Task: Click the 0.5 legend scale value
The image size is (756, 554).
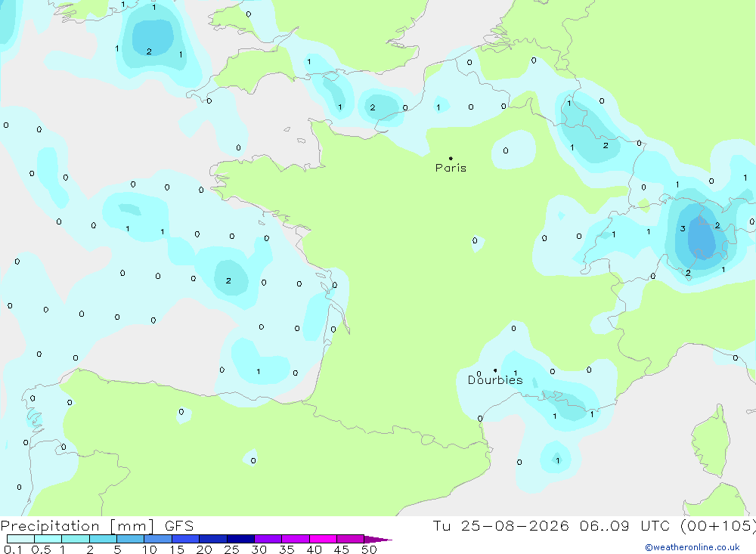Action: tap(41, 549)
